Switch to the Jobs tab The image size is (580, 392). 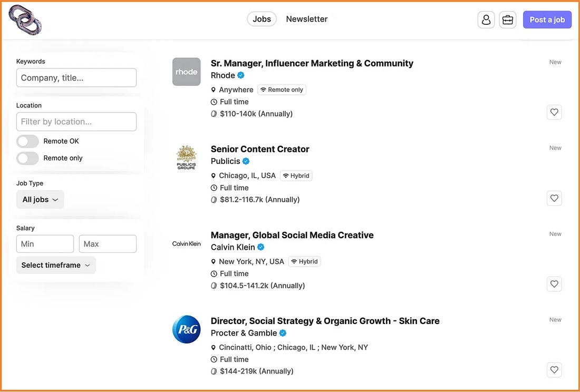[x=262, y=19]
